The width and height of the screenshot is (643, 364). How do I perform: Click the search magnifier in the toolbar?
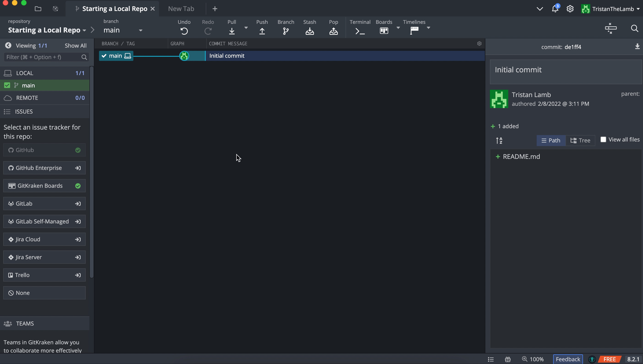tap(635, 28)
